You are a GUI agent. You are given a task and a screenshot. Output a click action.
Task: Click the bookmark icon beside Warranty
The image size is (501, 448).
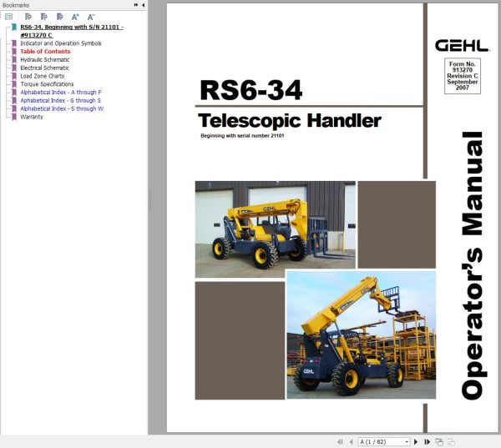click(x=14, y=117)
